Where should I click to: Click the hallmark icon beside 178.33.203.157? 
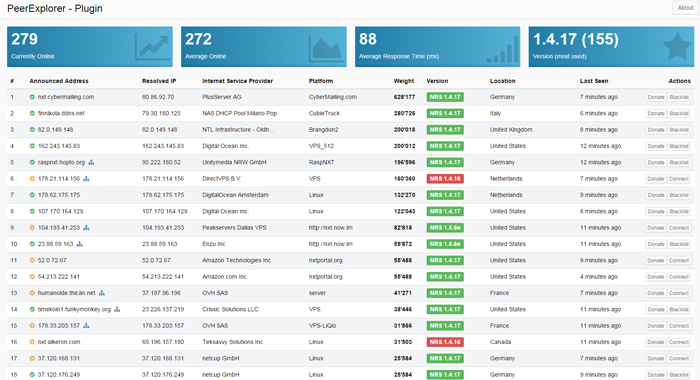[x=86, y=326]
